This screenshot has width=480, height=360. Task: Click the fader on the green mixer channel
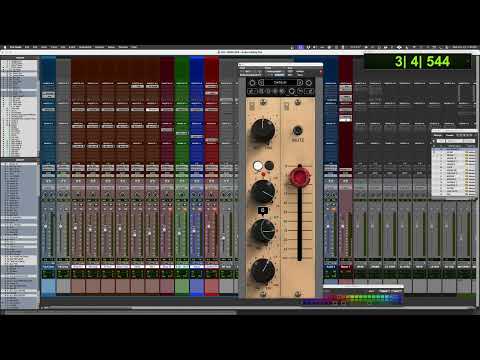(179, 233)
